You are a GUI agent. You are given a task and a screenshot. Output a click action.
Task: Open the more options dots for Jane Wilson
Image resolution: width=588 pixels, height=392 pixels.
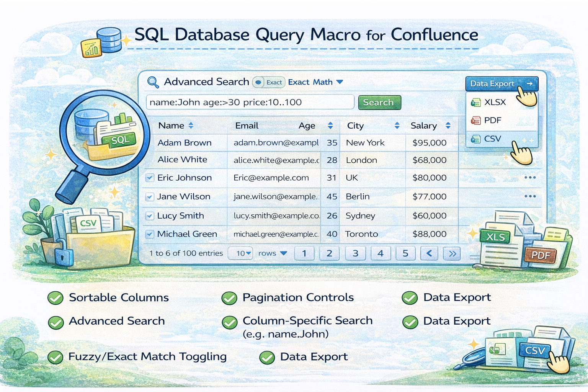point(530,196)
